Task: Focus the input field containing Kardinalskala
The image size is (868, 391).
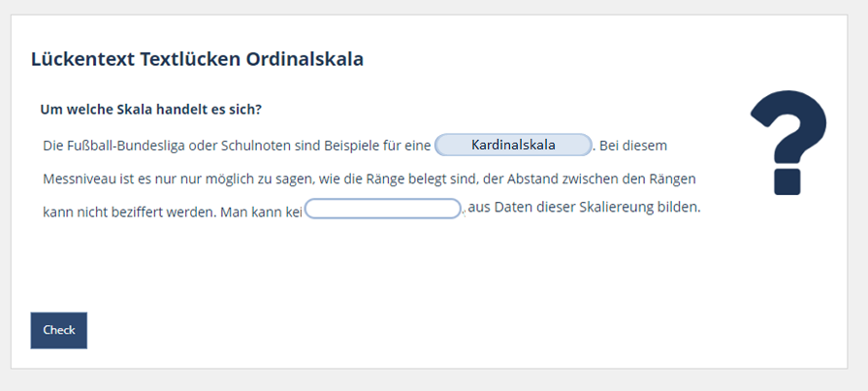Action: pos(513,146)
